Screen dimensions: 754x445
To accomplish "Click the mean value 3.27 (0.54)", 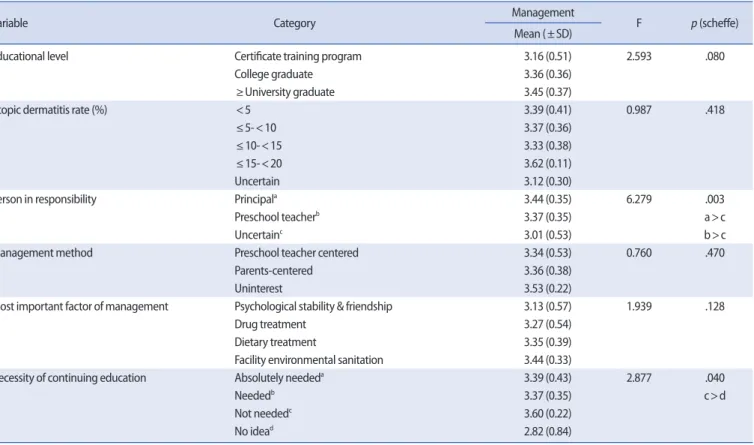I will pos(547,324).
